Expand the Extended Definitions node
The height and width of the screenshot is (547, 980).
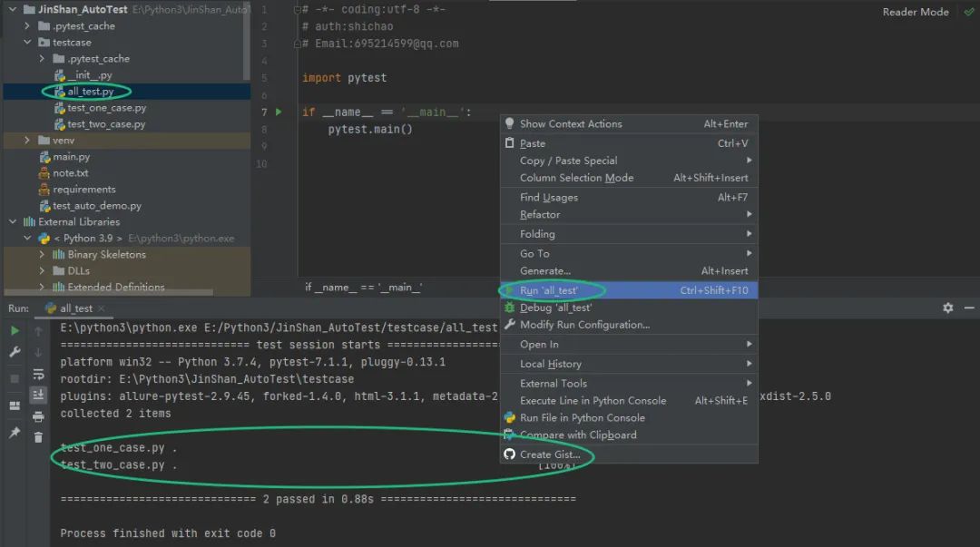click(x=42, y=287)
